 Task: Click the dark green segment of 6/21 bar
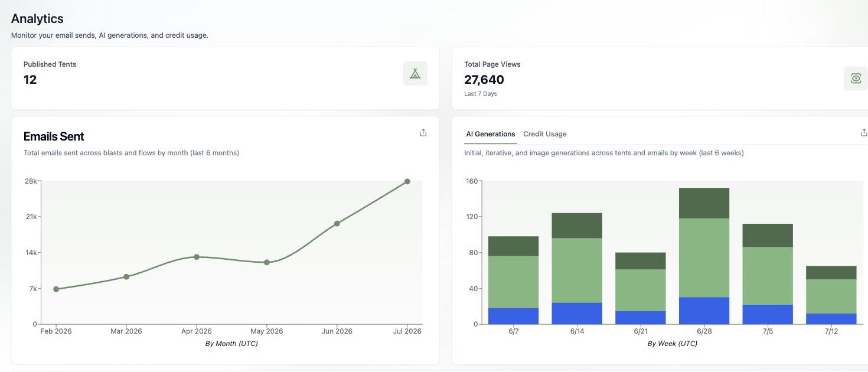click(x=641, y=261)
